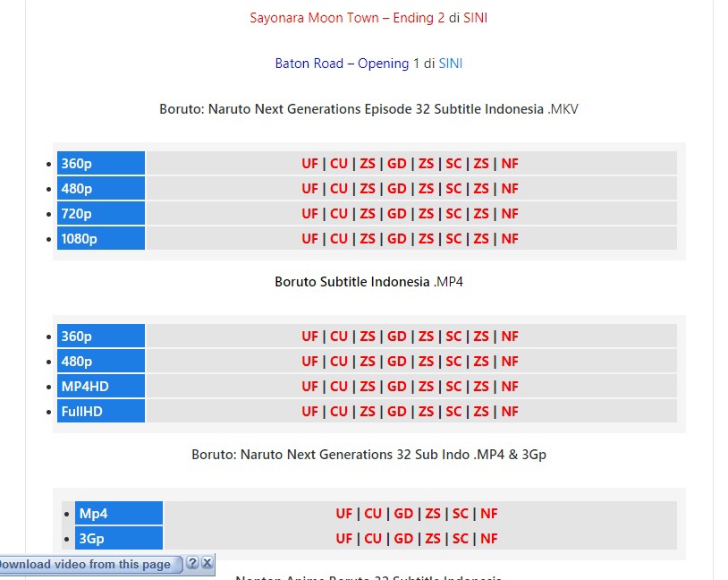Click CU link in the 720p row
Image resolution: width=728 pixels, height=580 pixels.
tap(338, 214)
